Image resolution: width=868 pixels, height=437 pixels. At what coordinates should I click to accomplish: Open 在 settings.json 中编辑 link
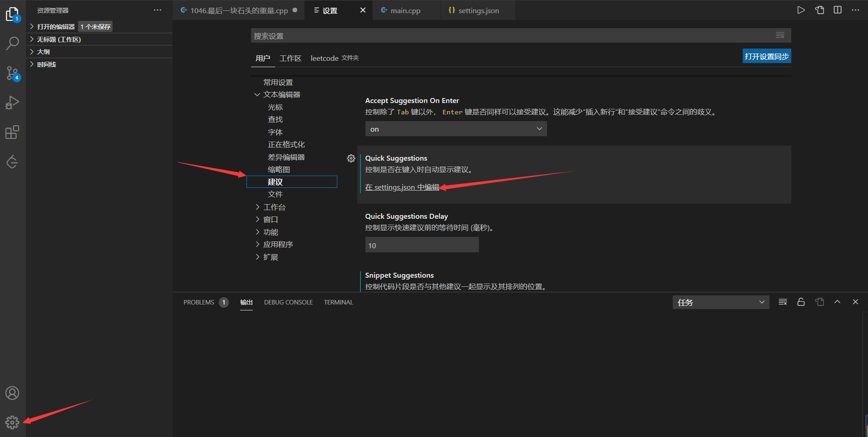[402, 187]
